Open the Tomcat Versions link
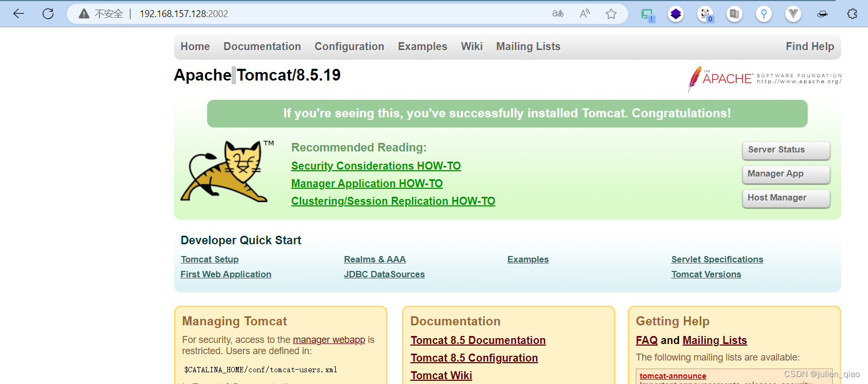Viewport: 868px width, 384px height. 706,274
